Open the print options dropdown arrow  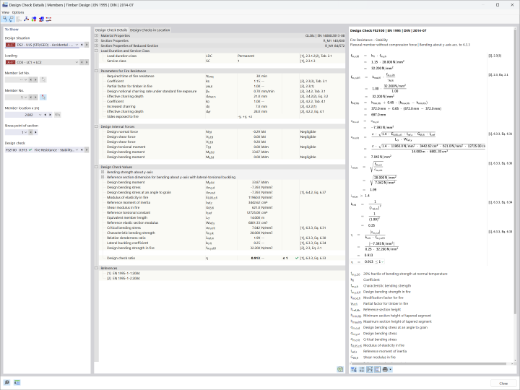point(390,369)
